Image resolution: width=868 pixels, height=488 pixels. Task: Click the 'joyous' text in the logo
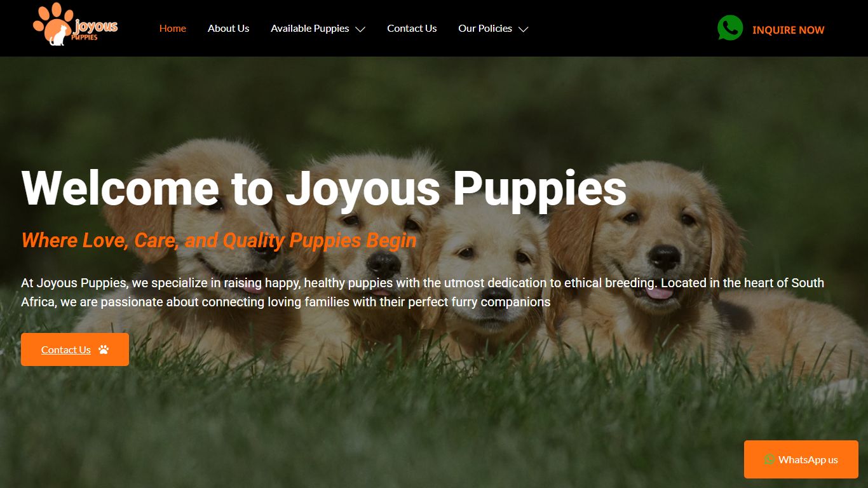(96, 26)
